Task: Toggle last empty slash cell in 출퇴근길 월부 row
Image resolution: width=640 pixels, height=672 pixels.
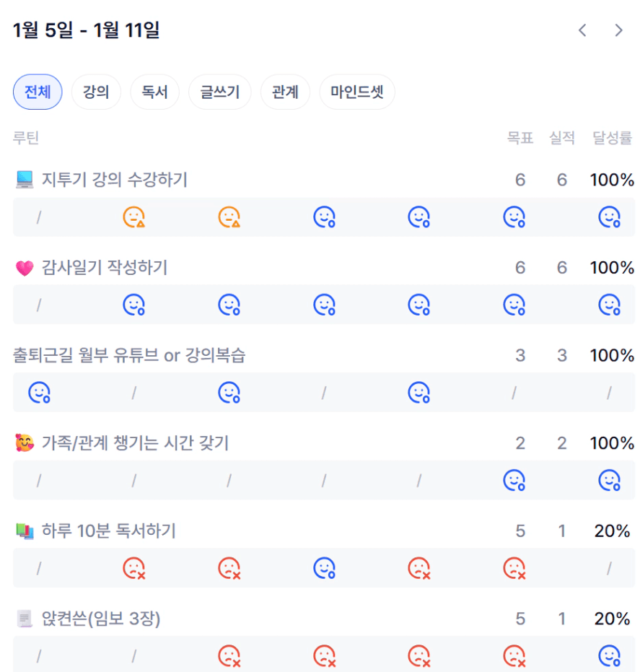Action: pyautogui.click(x=609, y=393)
